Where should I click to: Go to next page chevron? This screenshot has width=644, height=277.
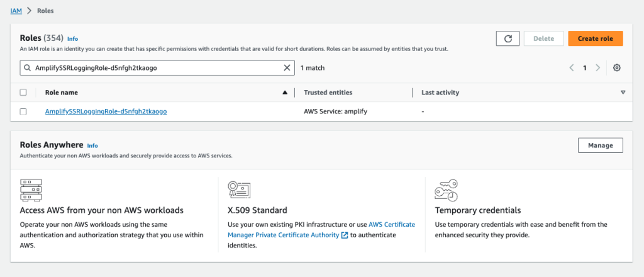tap(598, 68)
